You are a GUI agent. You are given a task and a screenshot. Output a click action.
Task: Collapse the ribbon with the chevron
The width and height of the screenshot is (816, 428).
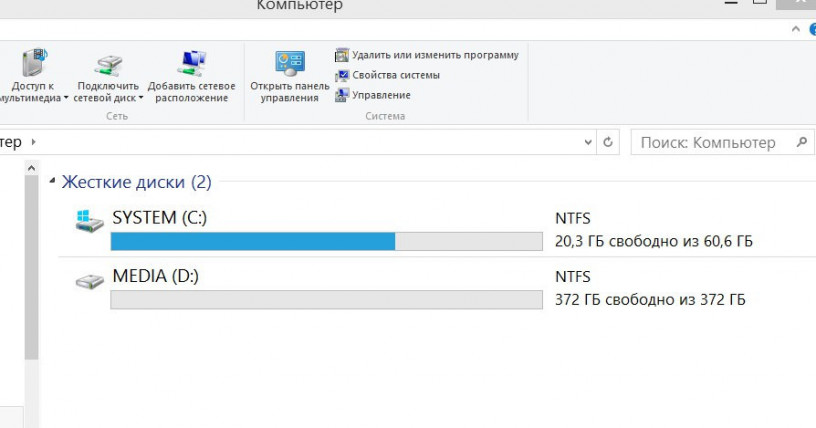(x=796, y=29)
